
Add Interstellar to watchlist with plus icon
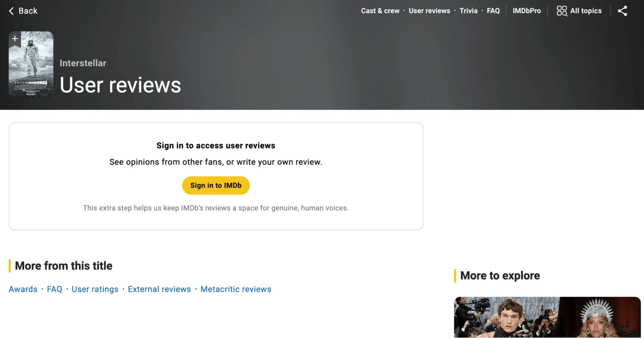click(x=15, y=39)
